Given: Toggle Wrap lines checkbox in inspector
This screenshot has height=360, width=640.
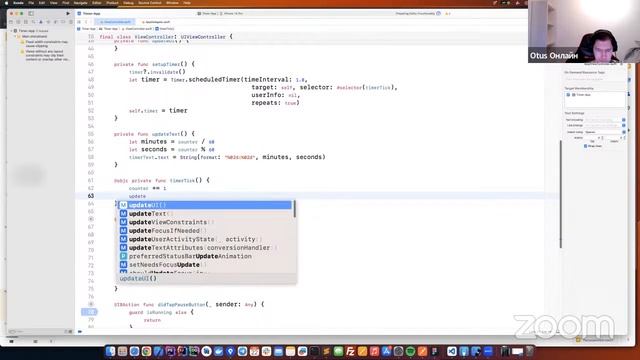Looking at the screenshot, I should point(585,146).
